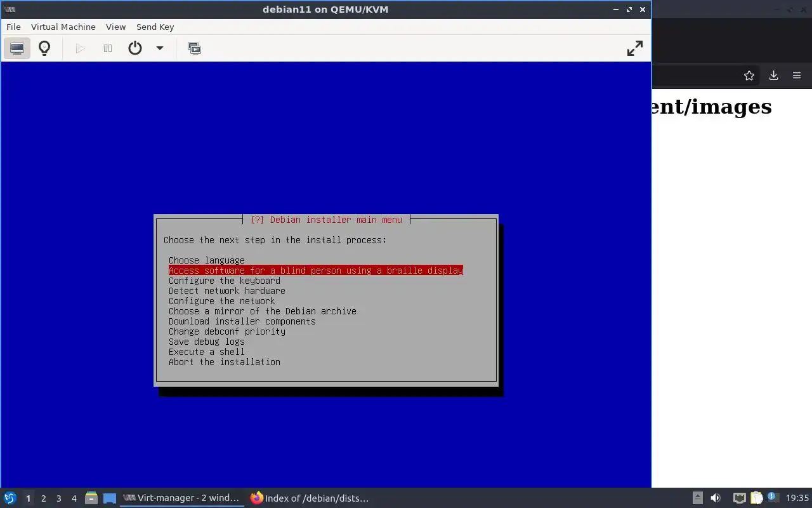
Task: Open Firefox downloads panel
Action: click(773, 76)
